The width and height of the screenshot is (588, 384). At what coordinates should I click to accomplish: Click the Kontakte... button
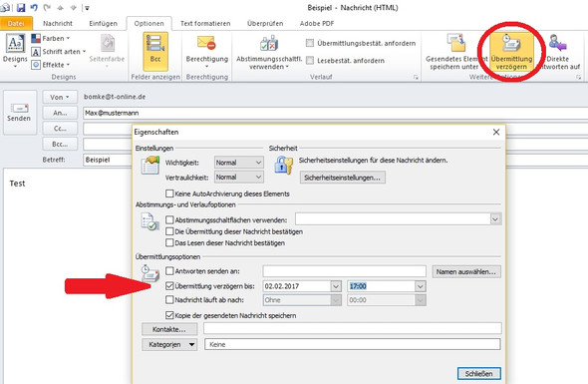(x=169, y=329)
